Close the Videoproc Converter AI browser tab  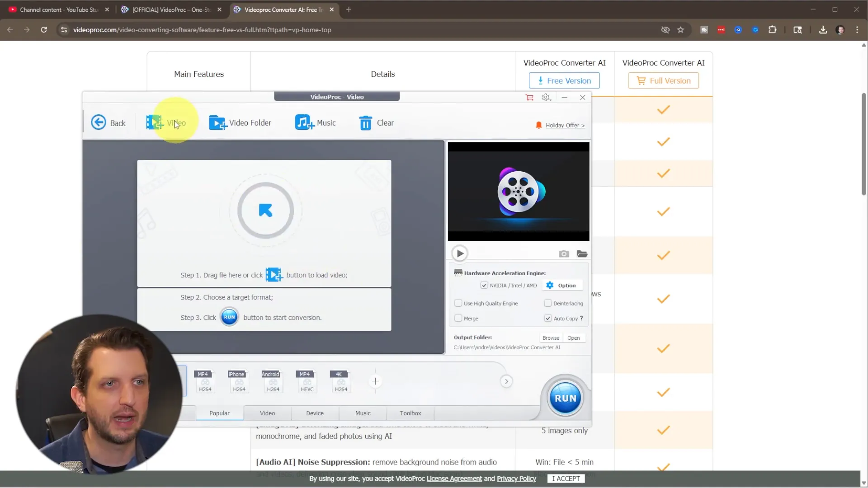tap(331, 9)
